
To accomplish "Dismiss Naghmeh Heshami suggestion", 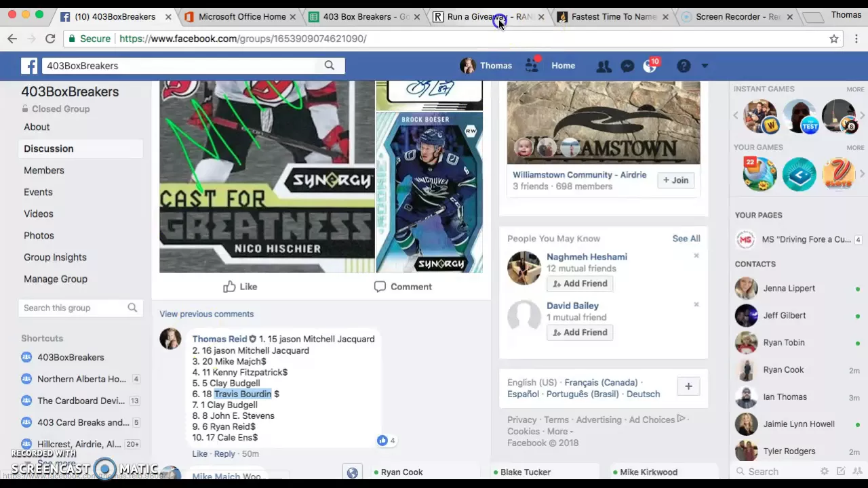I will click(696, 256).
